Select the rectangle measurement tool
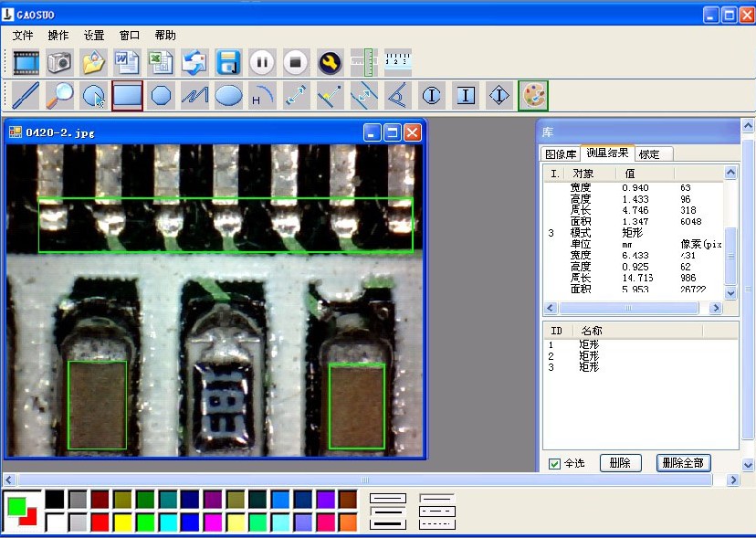This screenshot has height=538, width=756. point(127,95)
